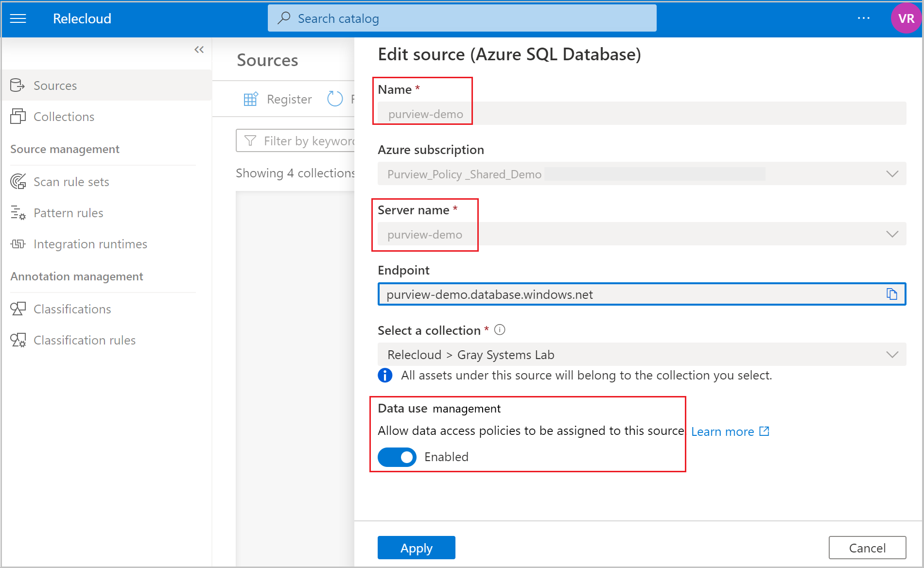Collapse the left navigation pane

[x=199, y=49]
